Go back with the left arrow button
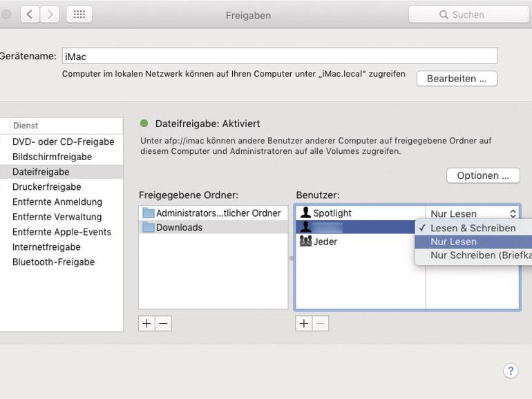The width and height of the screenshot is (532, 399). pyautogui.click(x=30, y=14)
